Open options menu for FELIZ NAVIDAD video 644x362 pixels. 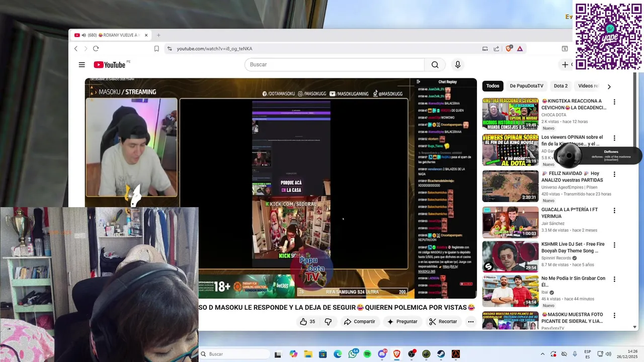614,174
